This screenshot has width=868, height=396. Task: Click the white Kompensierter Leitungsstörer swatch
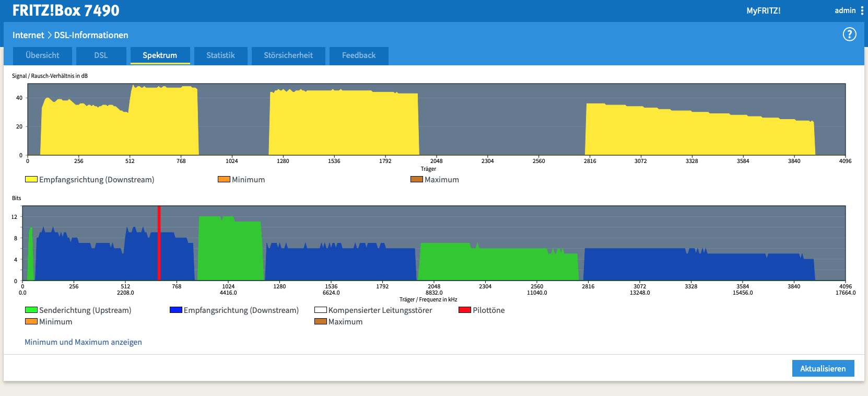point(320,310)
